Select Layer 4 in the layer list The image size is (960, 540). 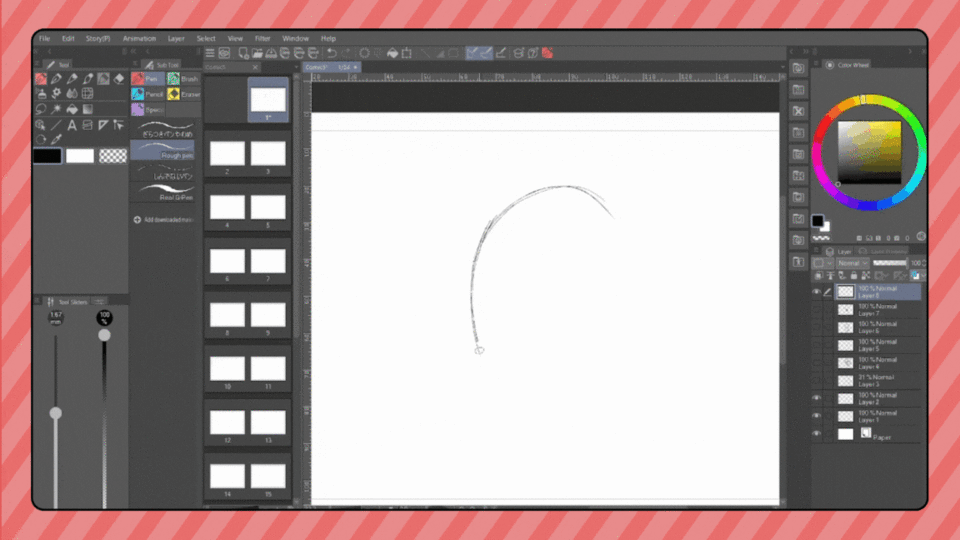click(877, 363)
